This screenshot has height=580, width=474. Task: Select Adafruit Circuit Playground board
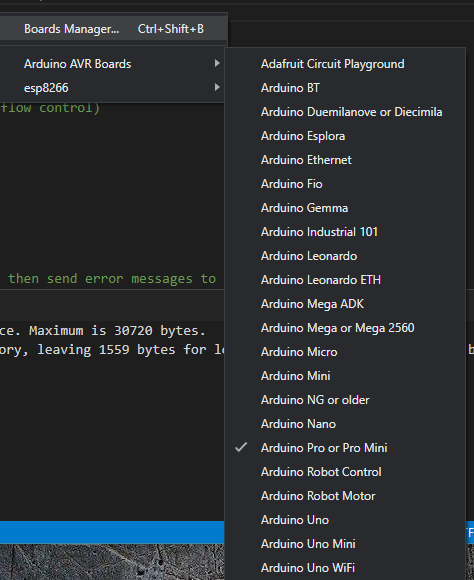pos(345,64)
